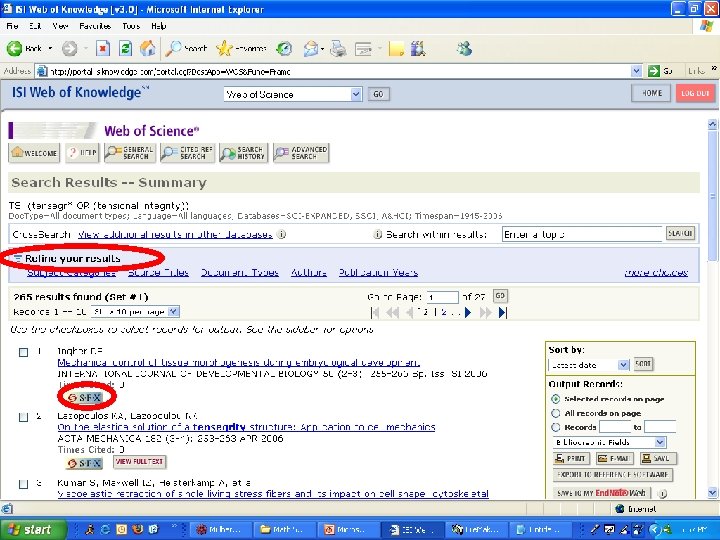Go to next results page arrow
Viewport: 720px width, 540px height.
click(468, 312)
